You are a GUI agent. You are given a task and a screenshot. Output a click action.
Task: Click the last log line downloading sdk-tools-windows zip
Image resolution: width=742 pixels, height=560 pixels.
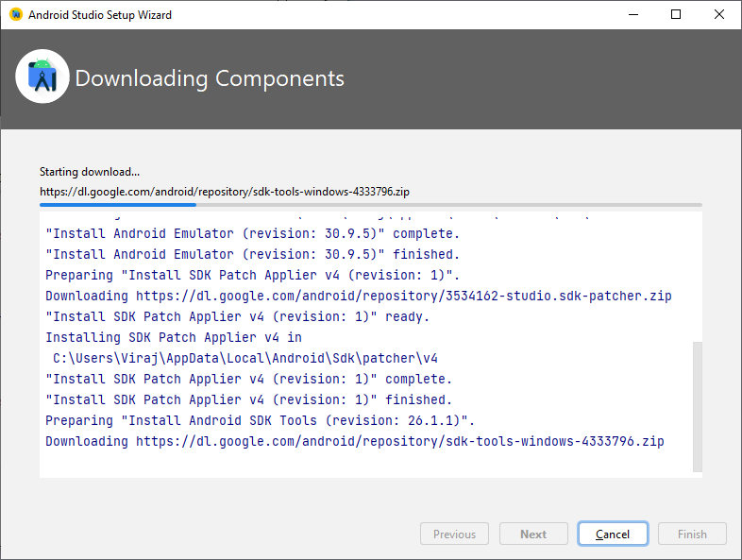pos(354,442)
